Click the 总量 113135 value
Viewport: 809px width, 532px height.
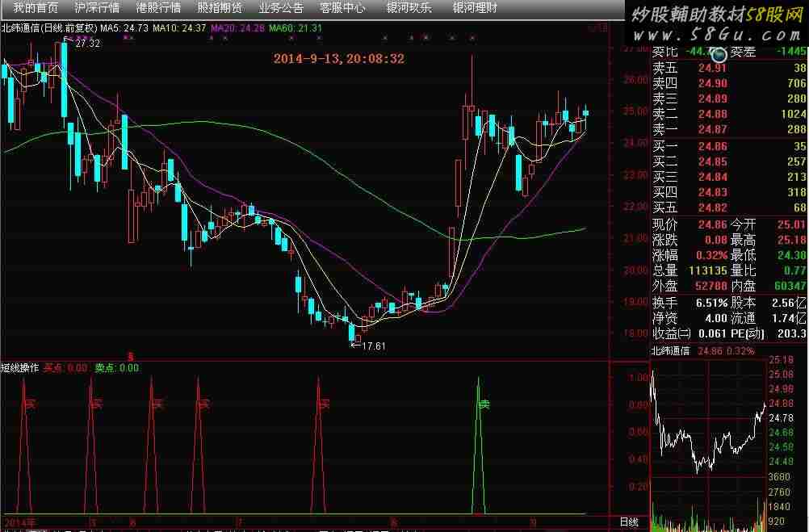(708, 271)
